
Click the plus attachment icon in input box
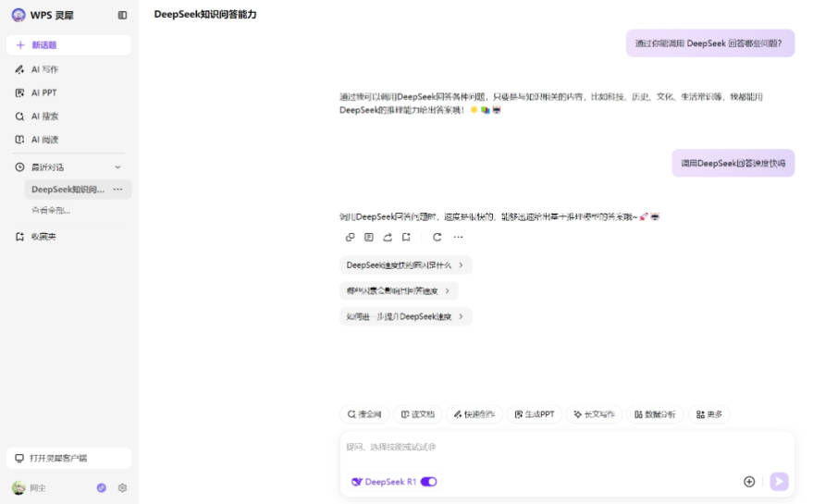(x=749, y=482)
